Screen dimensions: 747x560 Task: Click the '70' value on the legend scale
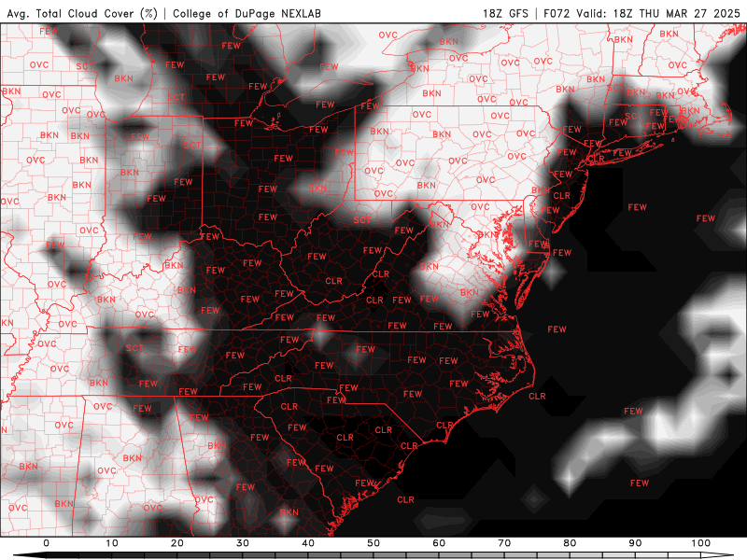point(504,543)
